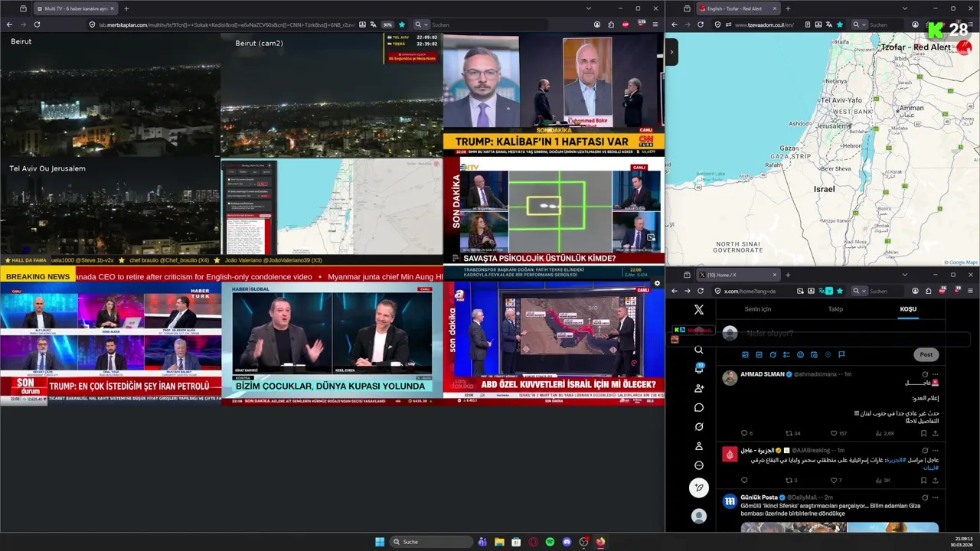Image resolution: width=980 pixels, height=551 pixels.
Task: Click the Post button
Action: coord(926,354)
